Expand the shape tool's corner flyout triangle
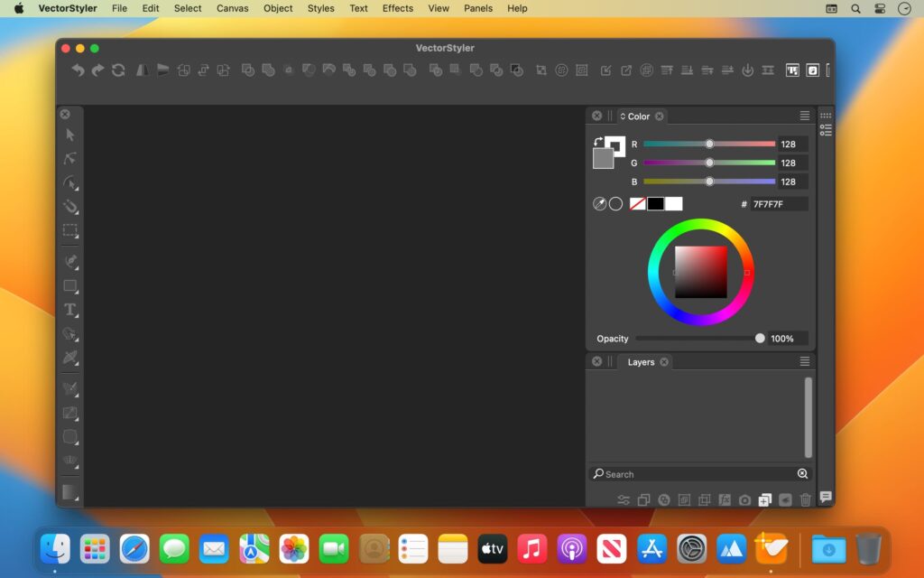The width and height of the screenshot is (924, 578). pyautogui.click(x=76, y=294)
